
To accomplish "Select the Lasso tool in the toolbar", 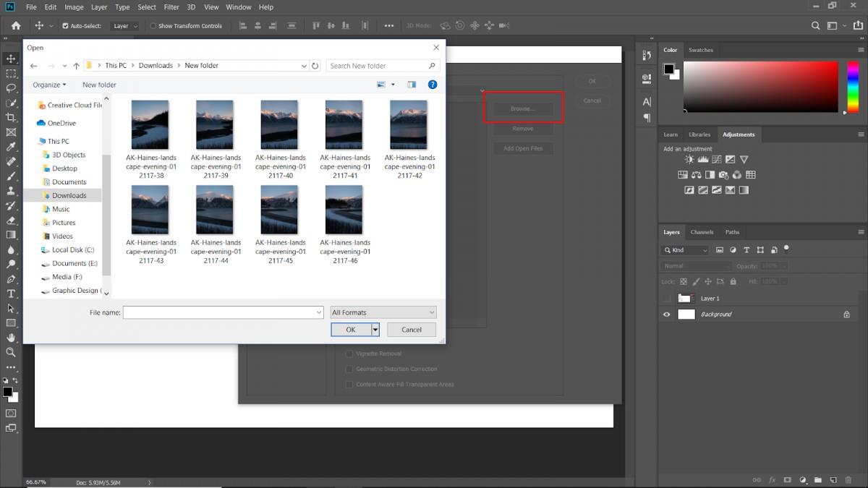I will 11,88.
